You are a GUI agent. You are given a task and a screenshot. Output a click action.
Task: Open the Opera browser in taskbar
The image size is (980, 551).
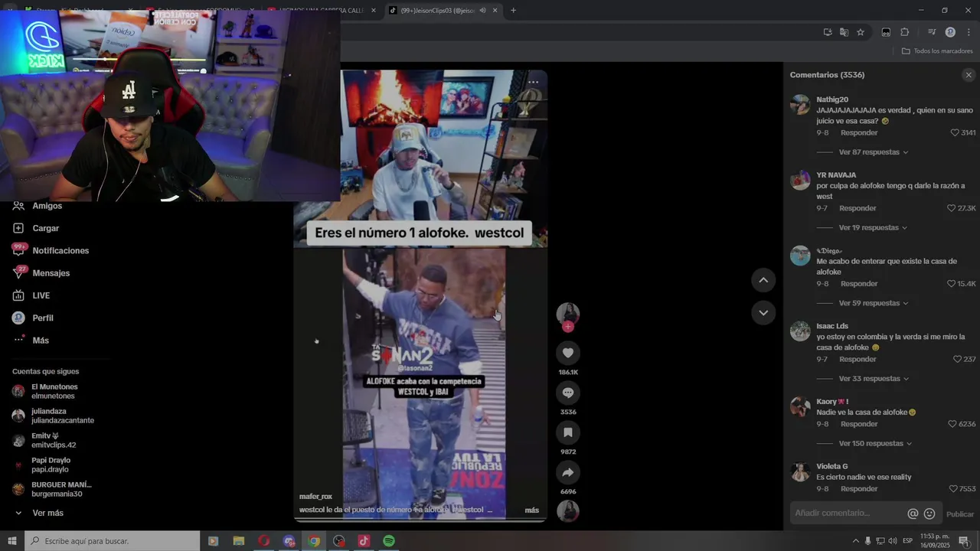[263, 541]
